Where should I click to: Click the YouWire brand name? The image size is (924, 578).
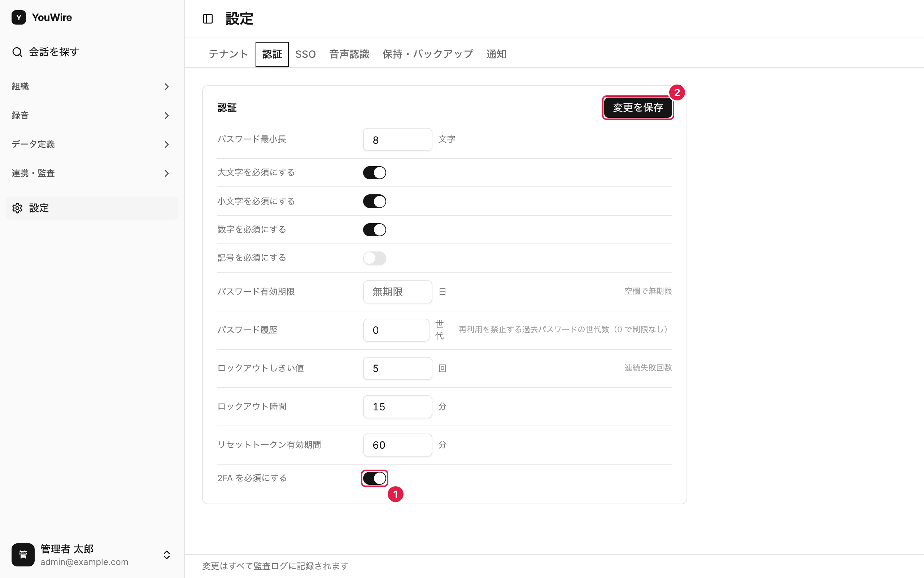[x=52, y=17]
